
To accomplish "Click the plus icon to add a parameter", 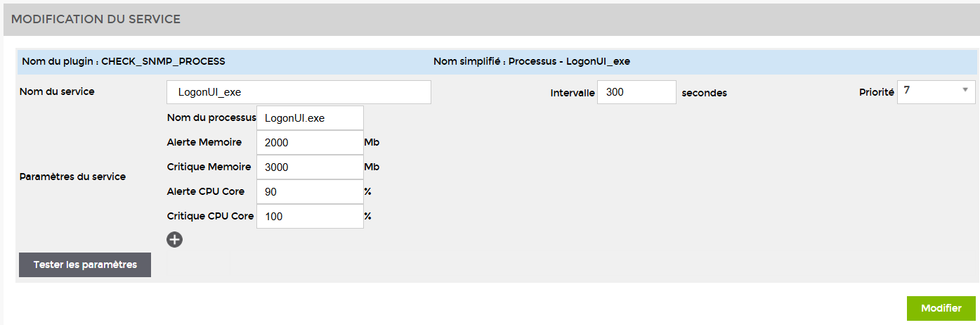I will coord(174,240).
